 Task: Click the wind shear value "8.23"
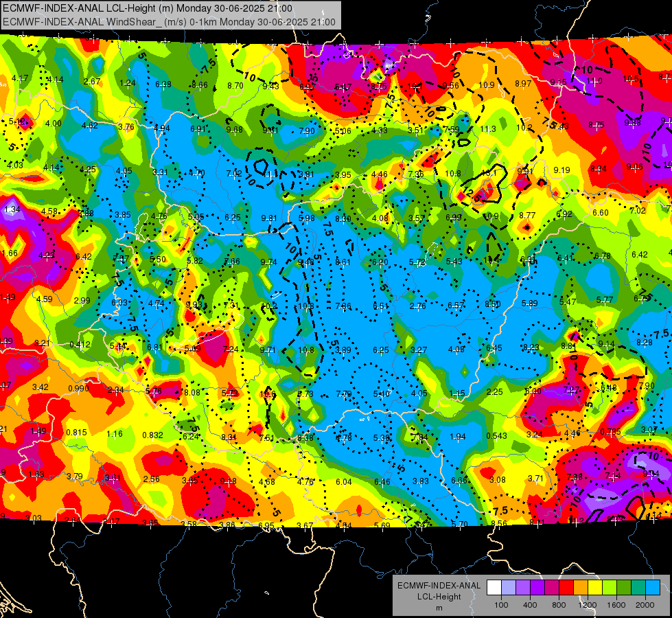coord(531,347)
